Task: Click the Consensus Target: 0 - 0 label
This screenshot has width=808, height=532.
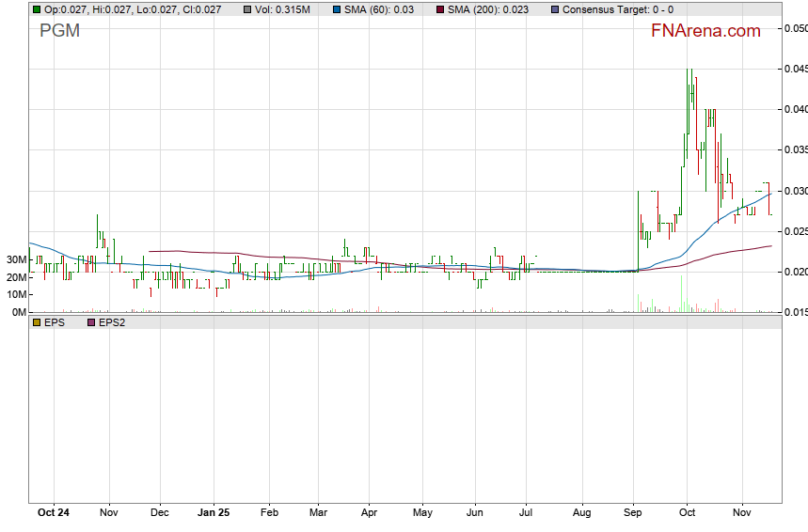Action: click(x=618, y=9)
